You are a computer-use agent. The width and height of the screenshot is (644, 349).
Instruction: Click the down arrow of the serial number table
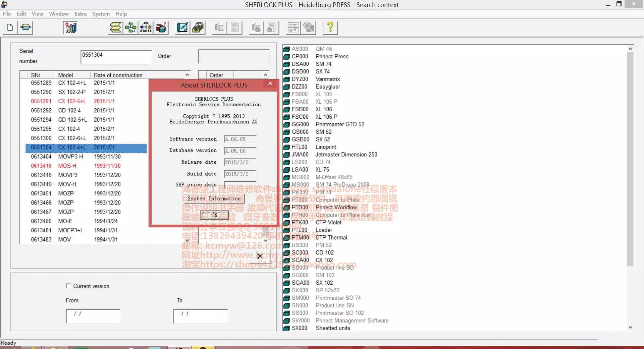click(x=187, y=240)
